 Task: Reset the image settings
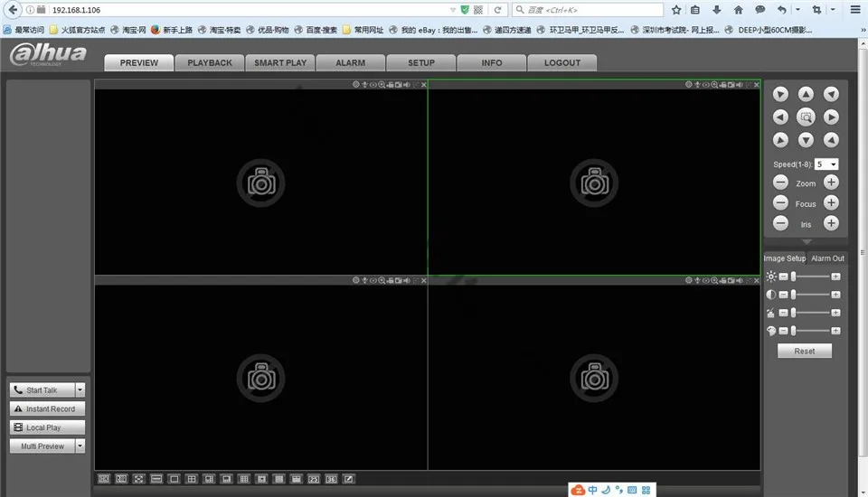[x=805, y=351]
